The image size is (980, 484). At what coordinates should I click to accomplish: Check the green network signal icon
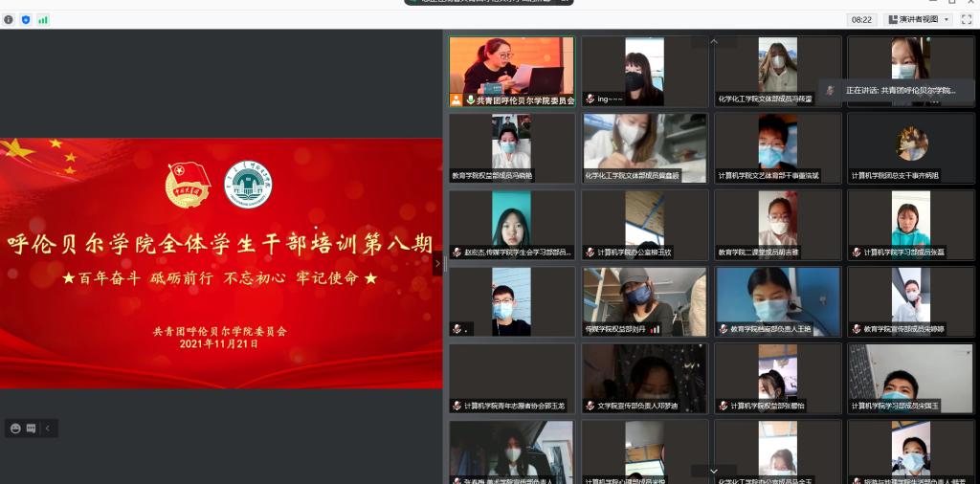tap(43, 19)
